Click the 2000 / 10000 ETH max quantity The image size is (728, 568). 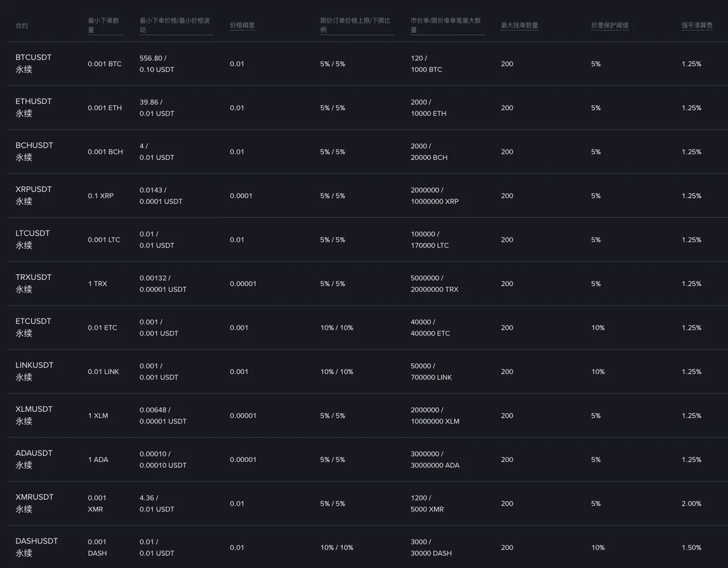429,108
